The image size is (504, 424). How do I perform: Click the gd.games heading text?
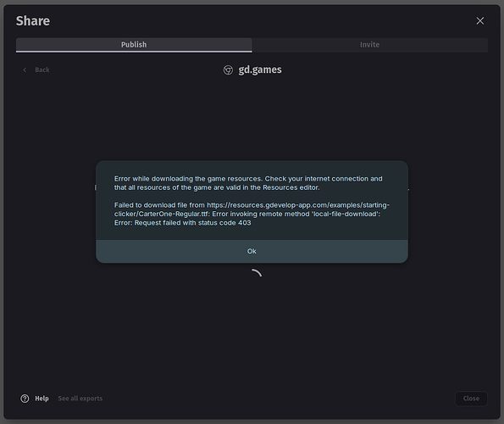click(260, 70)
